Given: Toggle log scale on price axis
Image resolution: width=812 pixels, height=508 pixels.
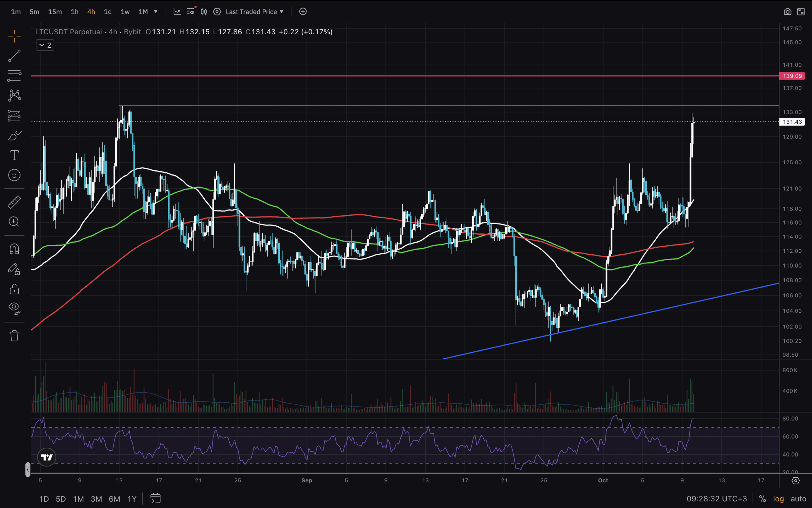Looking at the screenshot, I should coord(778,499).
